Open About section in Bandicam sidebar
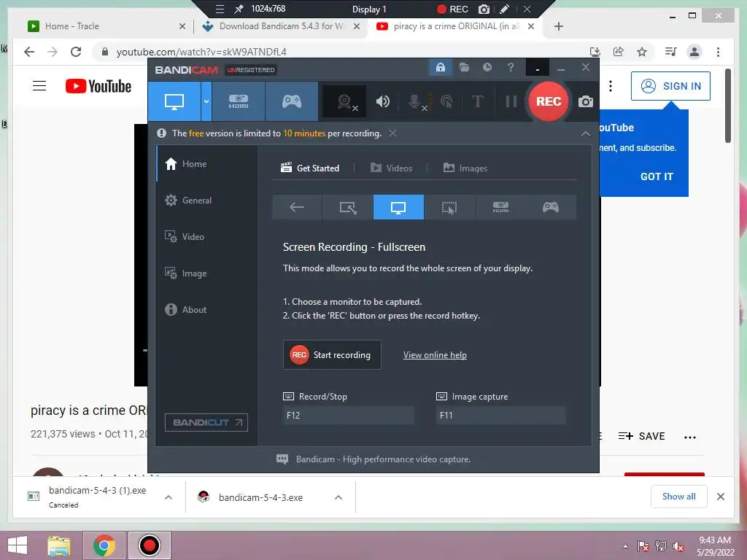Image resolution: width=747 pixels, height=560 pixels. pyautogui.click(x=206, y=309)
